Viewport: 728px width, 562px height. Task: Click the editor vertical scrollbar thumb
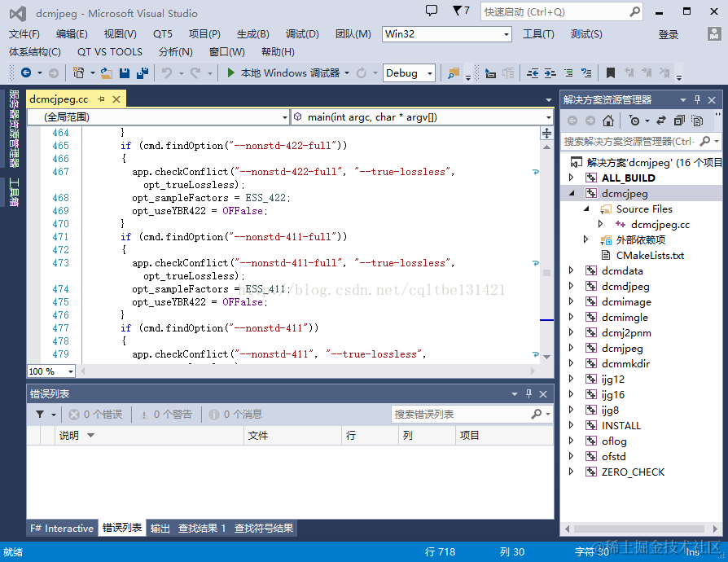tap(546, 273)
